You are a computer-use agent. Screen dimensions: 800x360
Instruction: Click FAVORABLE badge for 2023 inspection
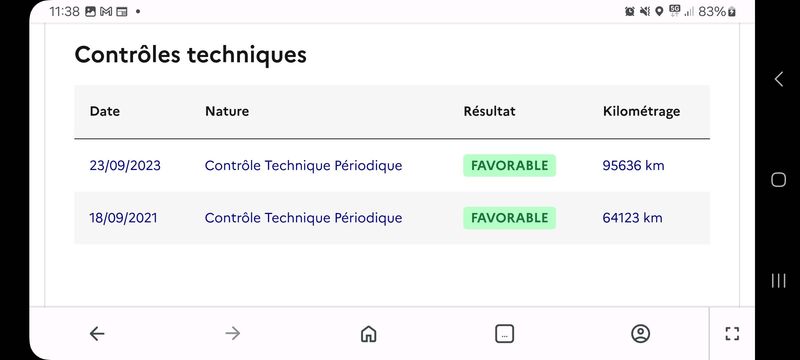click(509, 166)
